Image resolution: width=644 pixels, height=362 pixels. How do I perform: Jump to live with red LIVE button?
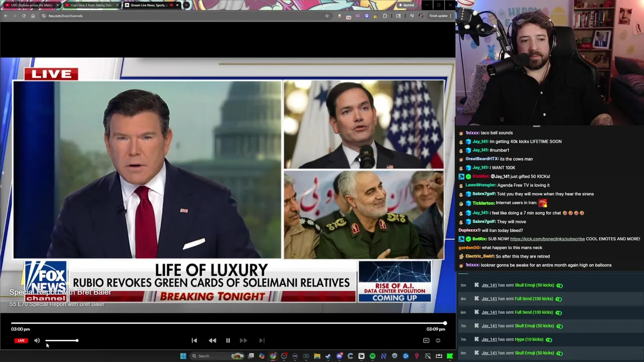pos(21,340)
